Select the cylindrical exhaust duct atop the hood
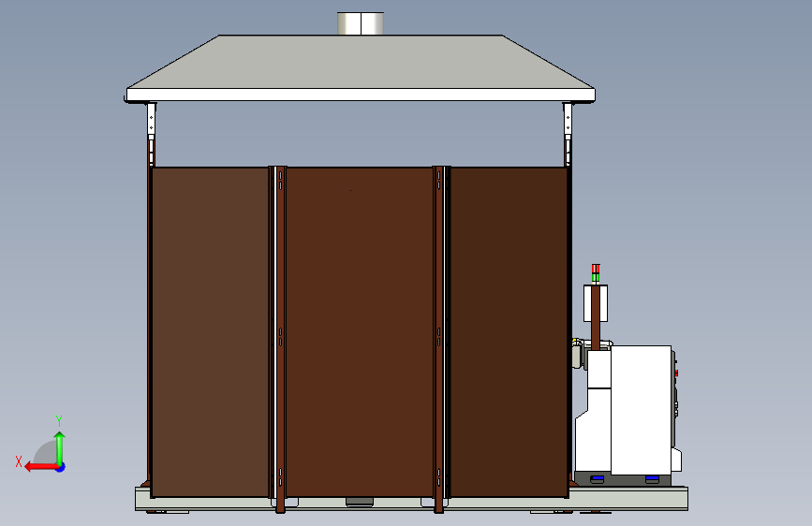This screenshot has height=526, width=812. point(361,23)
